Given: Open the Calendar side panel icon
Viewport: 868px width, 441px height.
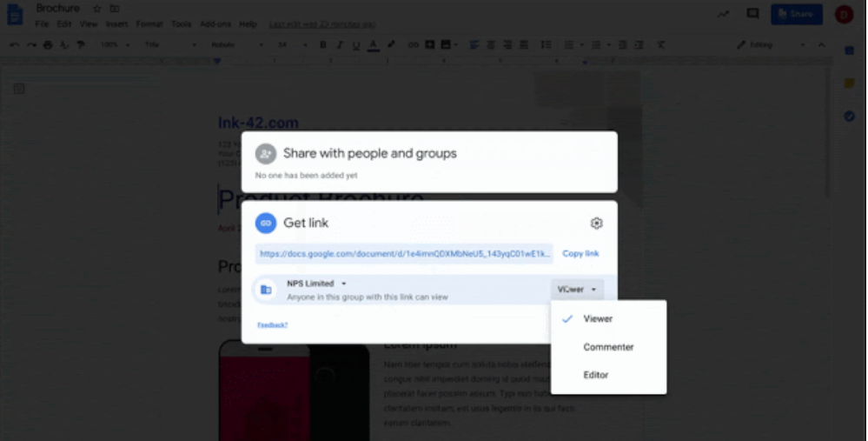Looking at the screenshot, I should point(850,51).
